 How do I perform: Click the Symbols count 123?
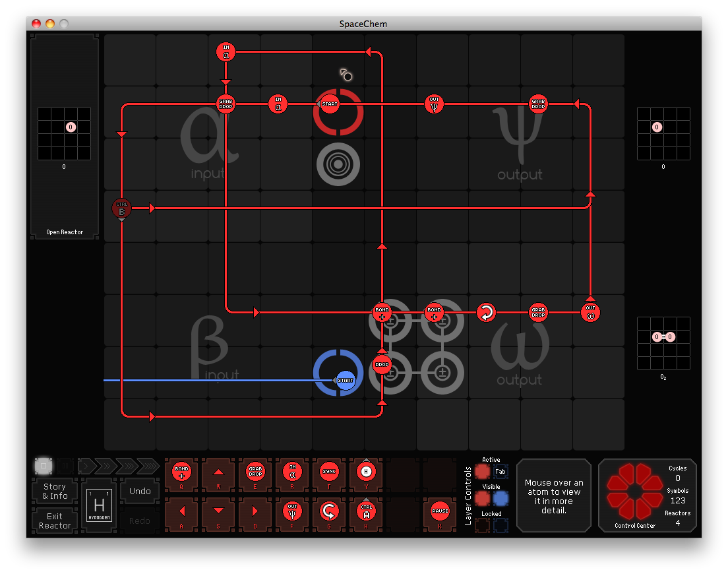677,500
